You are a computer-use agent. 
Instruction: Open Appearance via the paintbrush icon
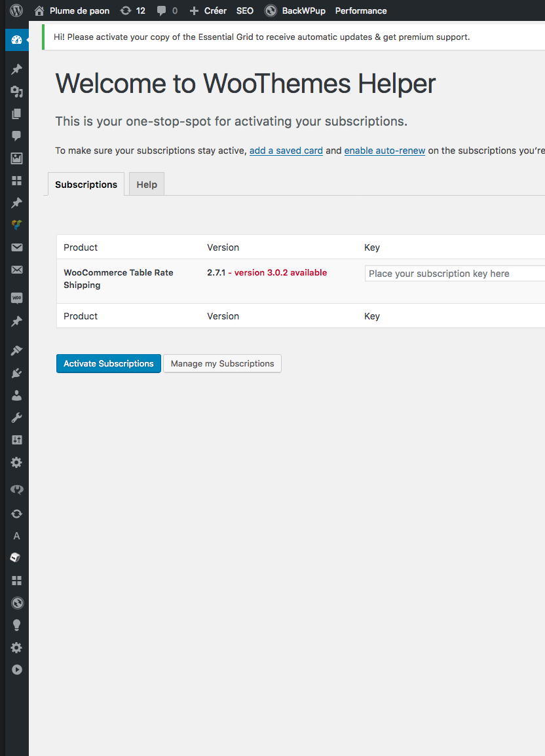point(16,351)
